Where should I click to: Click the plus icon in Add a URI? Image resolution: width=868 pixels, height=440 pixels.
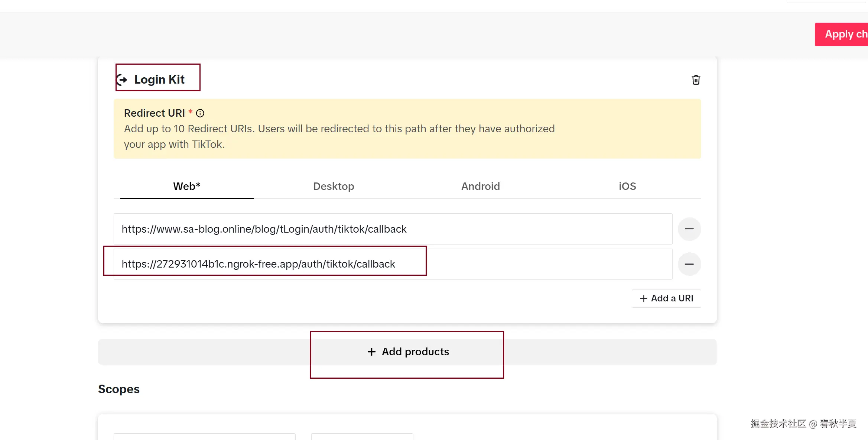[x=643, y=298]
